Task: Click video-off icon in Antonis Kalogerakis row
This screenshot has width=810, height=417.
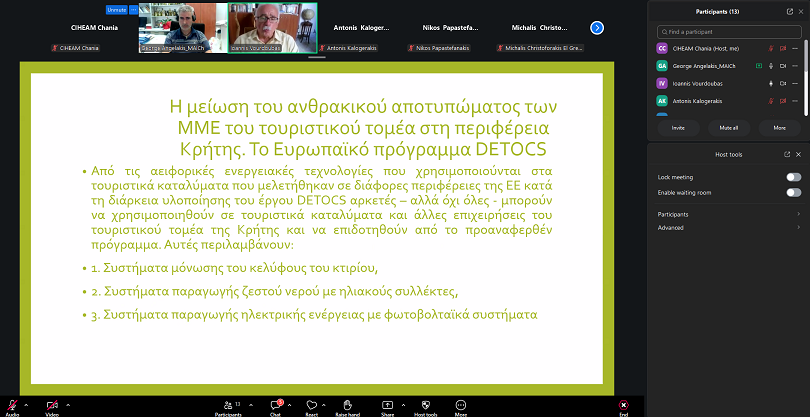Action: (x=783, y=101)
